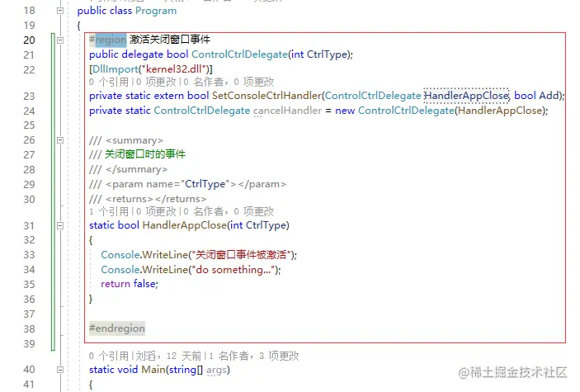The height and width of the screenshot is (392, 580).
Task: Click line number 38 in the gutter
Action: (29, 329)
